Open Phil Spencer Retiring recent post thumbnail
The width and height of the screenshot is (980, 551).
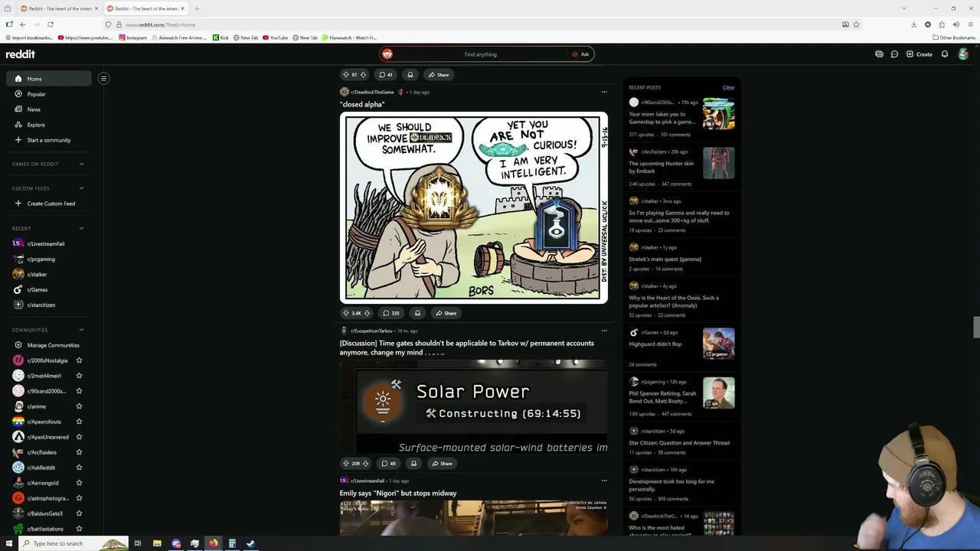(x=719, y=393)
